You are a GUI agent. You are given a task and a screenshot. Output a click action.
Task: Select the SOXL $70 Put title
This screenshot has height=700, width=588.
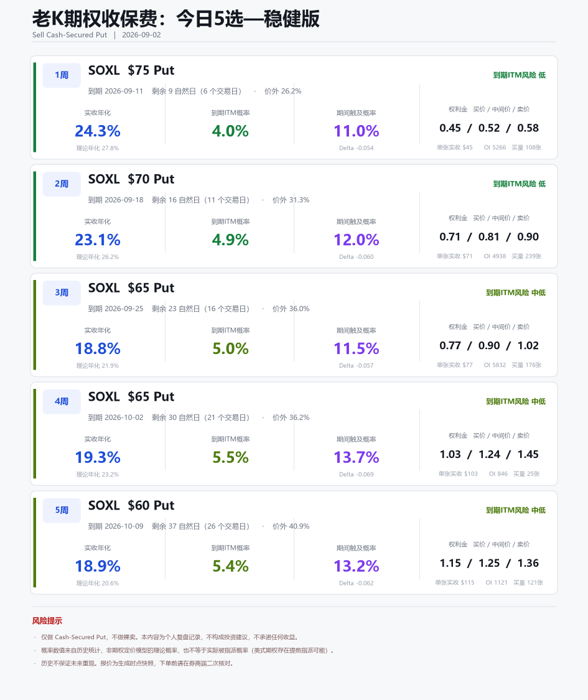click(x=131, y=179)
